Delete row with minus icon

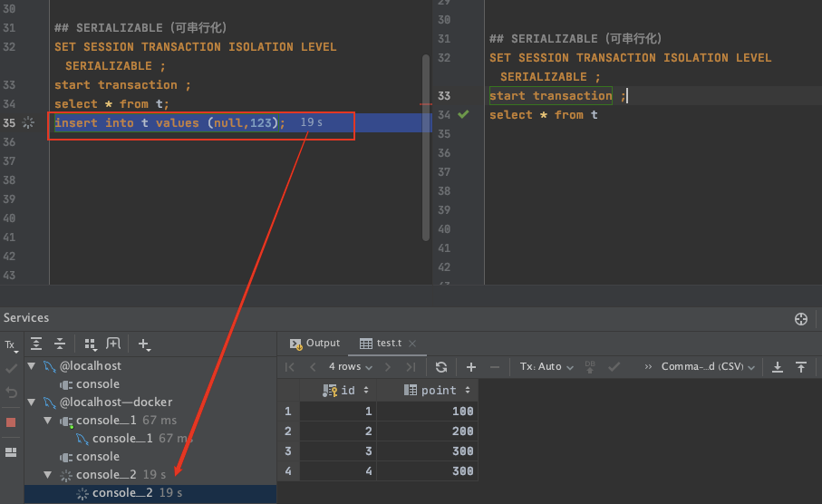pyautogui.click(x=494, y=367)
